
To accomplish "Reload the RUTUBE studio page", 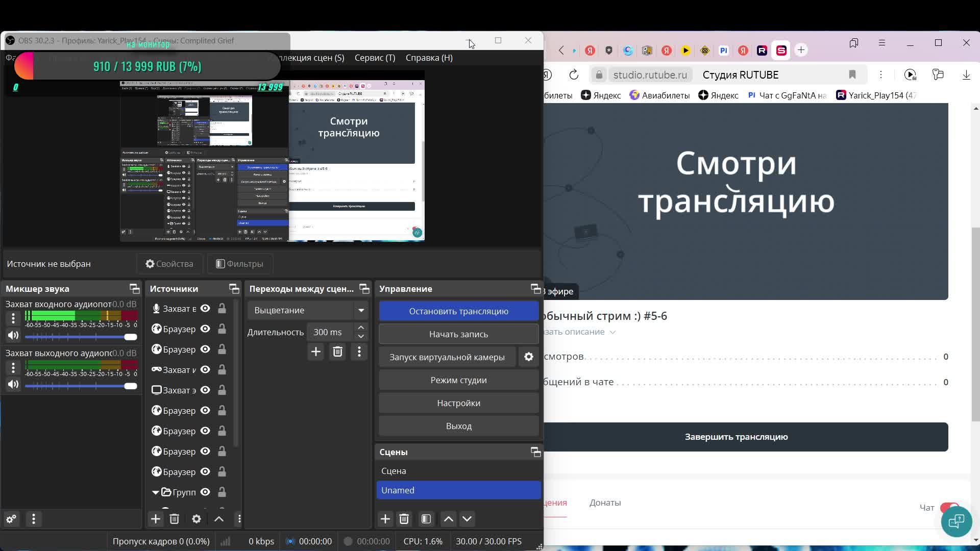I will [574, 75].
